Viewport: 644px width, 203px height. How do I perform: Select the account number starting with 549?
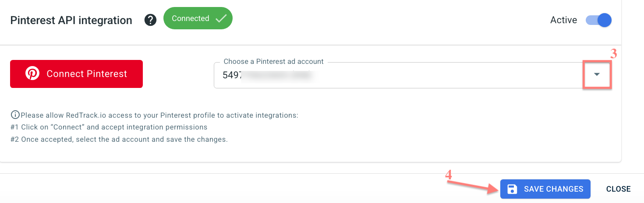[267, 75]
